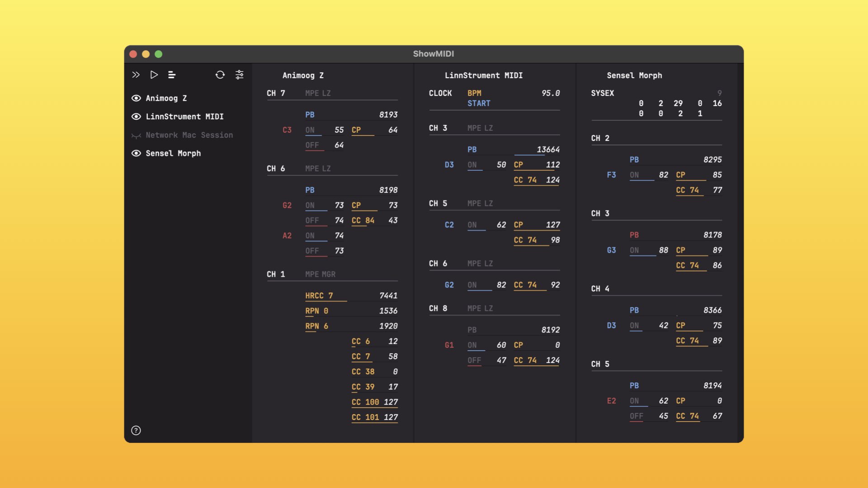Open settings sliders icon
Viewport: 868px width, 488px height.
point(240,75)
